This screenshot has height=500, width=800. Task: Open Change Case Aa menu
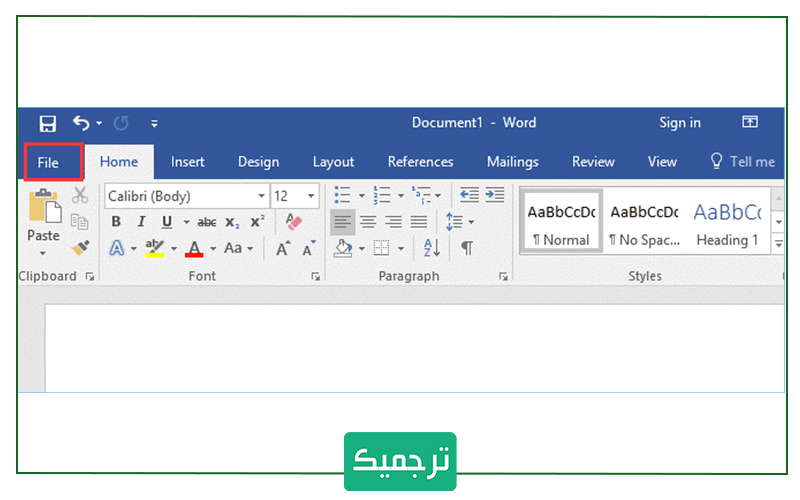[x=238, y=248]
